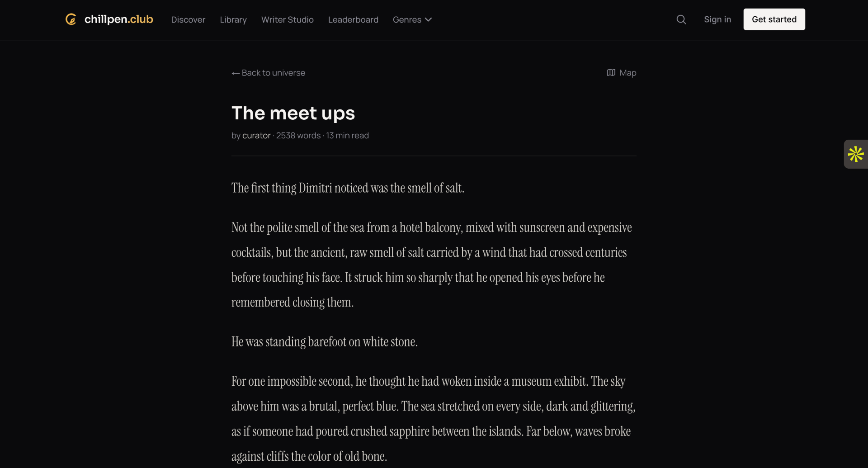This screenshot has width=868, height=468.
Task: Click the first paragraph about Dimitri
Action: (348, 188)
